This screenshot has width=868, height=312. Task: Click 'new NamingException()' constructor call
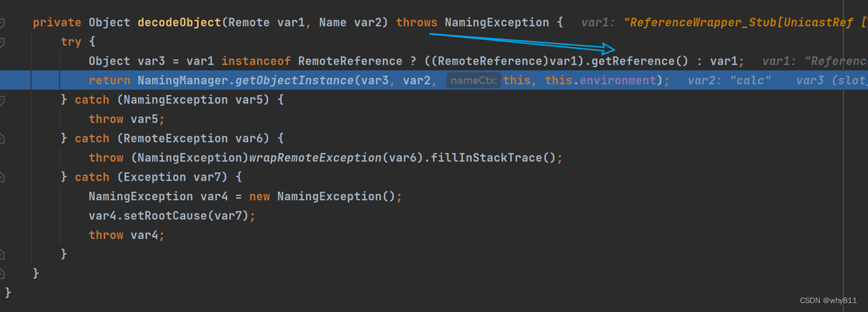322,196
